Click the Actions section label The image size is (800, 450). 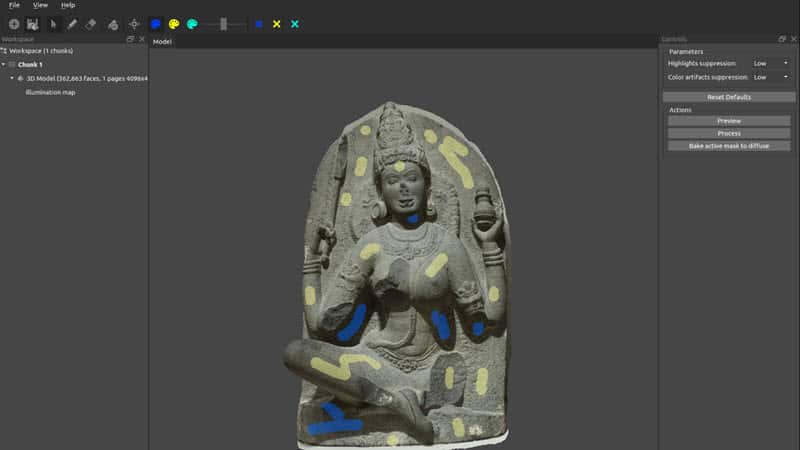coord(680,110)
